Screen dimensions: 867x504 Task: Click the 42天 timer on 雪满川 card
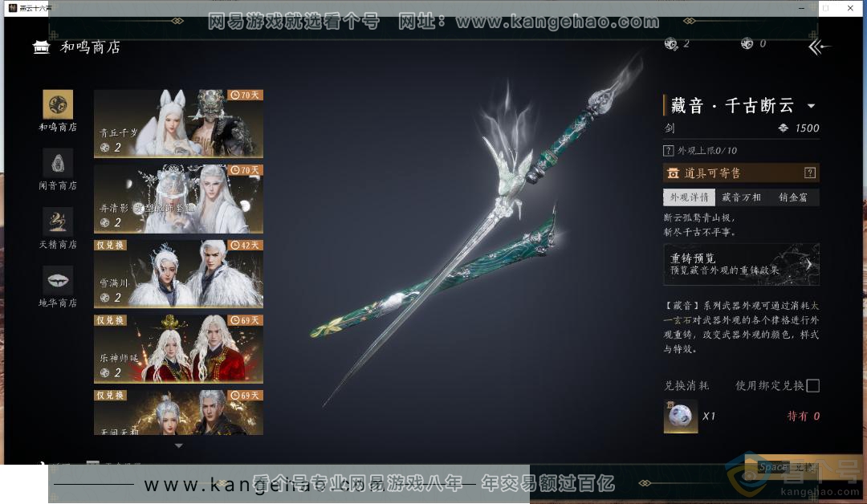point(245,246)
